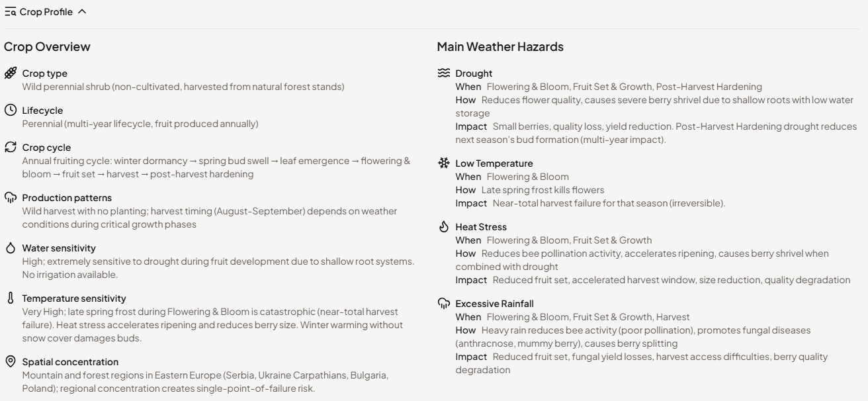Click the cycle arrows icon beside Crop cycle

[10, 148]
